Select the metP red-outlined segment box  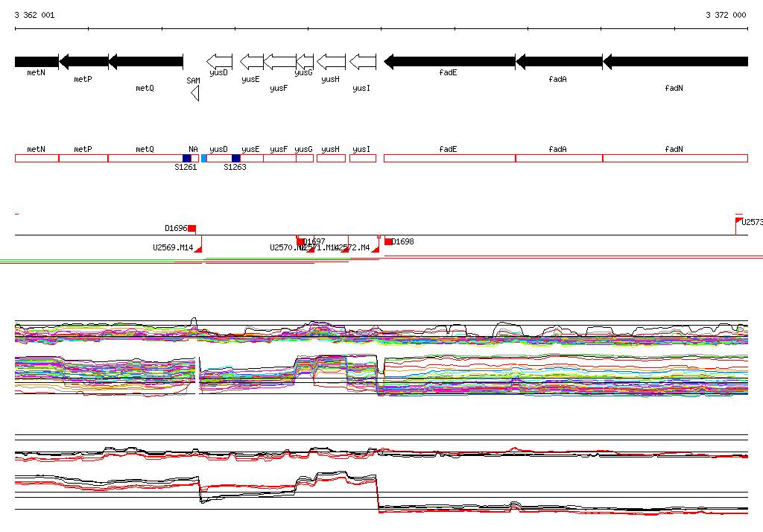(x=83, y=158)
